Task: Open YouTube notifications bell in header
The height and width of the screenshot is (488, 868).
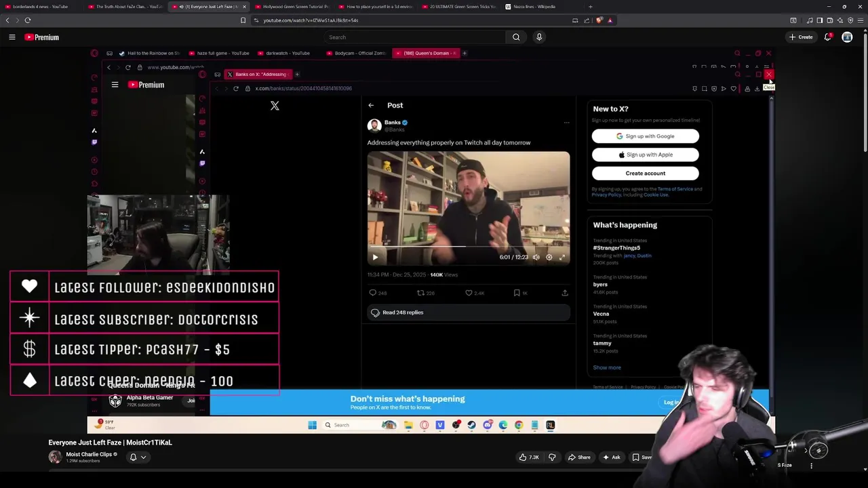Action: [828, 37]
